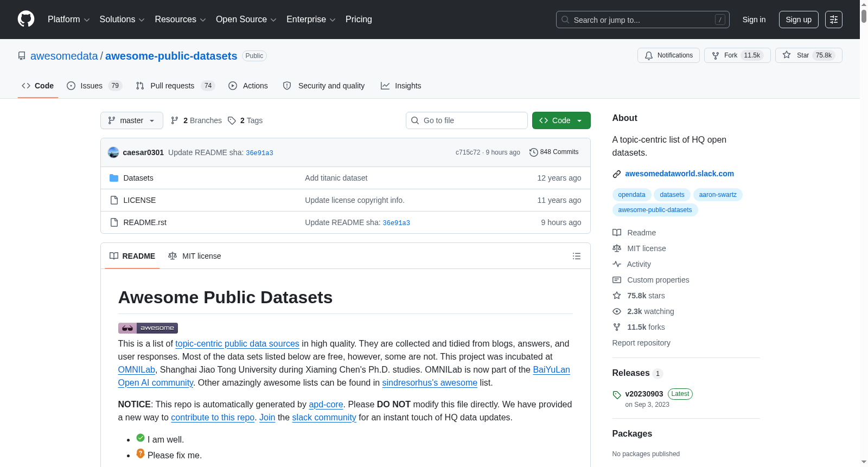Screen dimensions: 868x467
Task: Expand the Enterprise menu
Action: pyautogui.click(x=311, y=20)
